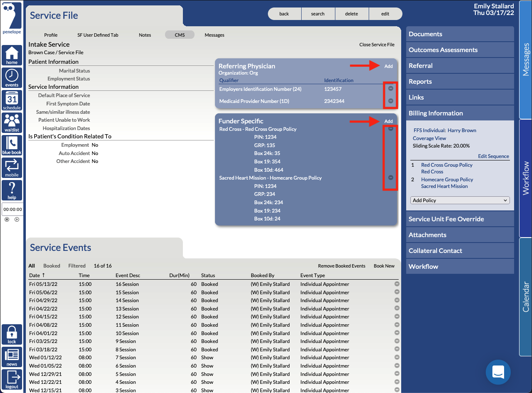Open the vertical Calendar side tab
The height and width of the screenshot is (393, 532).
pos(525,297)
